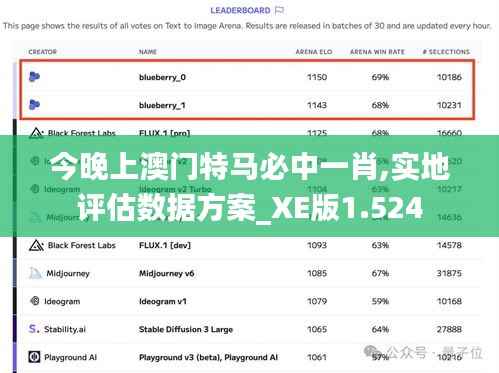Open Black Forest Labs creator in FLUX.1 [dev] row
The width and height of the screenshot is (499, 373).
82,245
